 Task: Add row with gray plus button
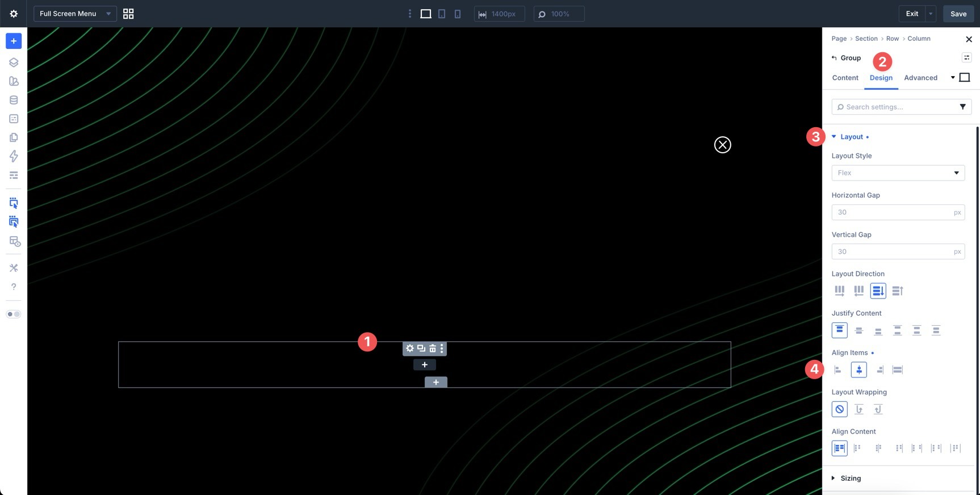click(436, 382)
